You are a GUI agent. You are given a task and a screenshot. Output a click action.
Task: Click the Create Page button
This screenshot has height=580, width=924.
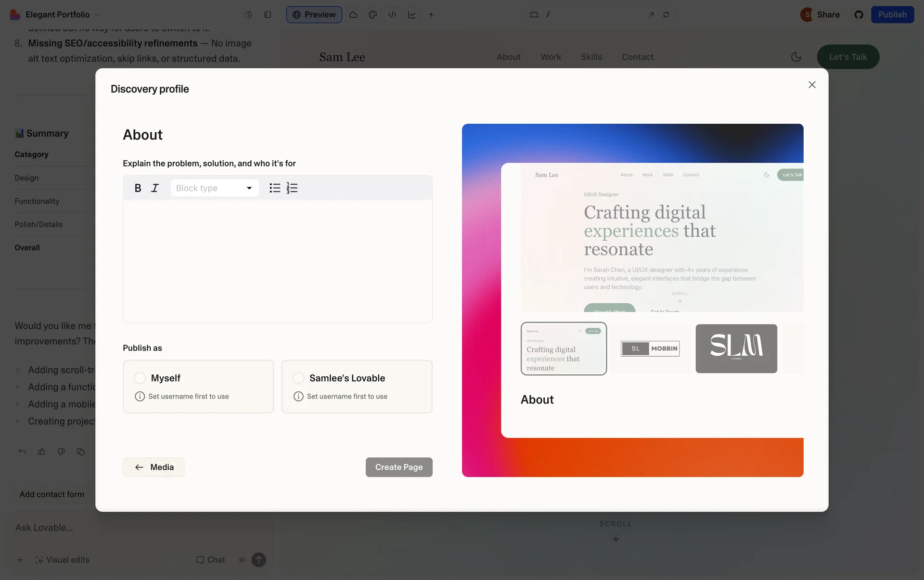[398, 467]
